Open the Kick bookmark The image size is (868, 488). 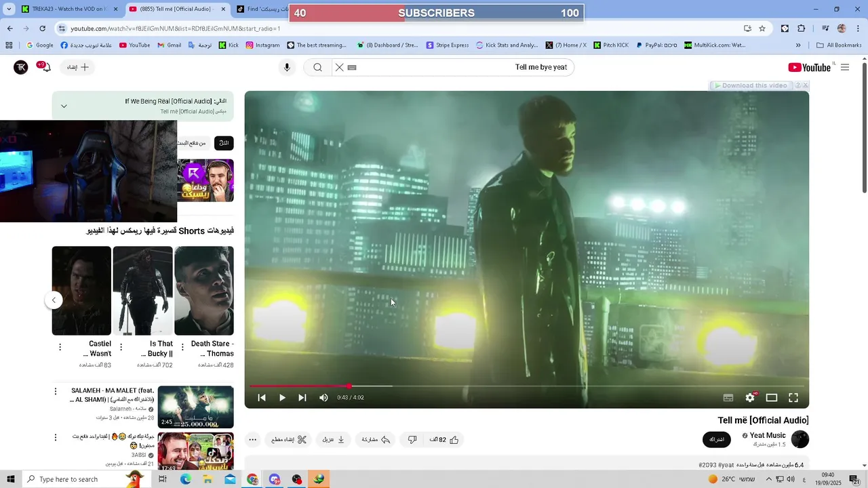coord(229,45)
